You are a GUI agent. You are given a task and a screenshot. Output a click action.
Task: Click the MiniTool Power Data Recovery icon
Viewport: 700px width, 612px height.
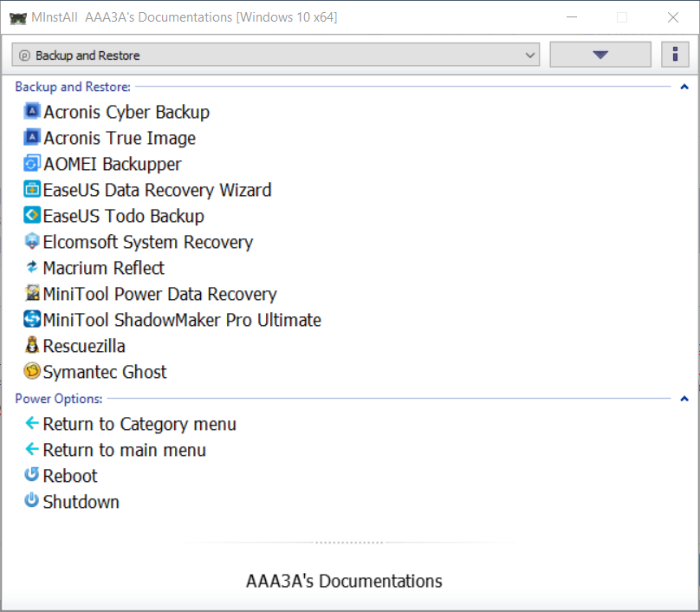point(32,293)
